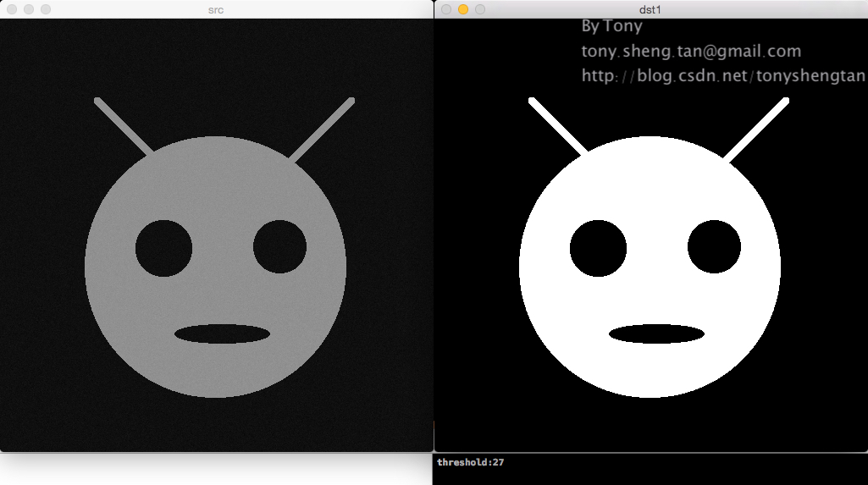Close the dst1 window

tap(446, 9)
